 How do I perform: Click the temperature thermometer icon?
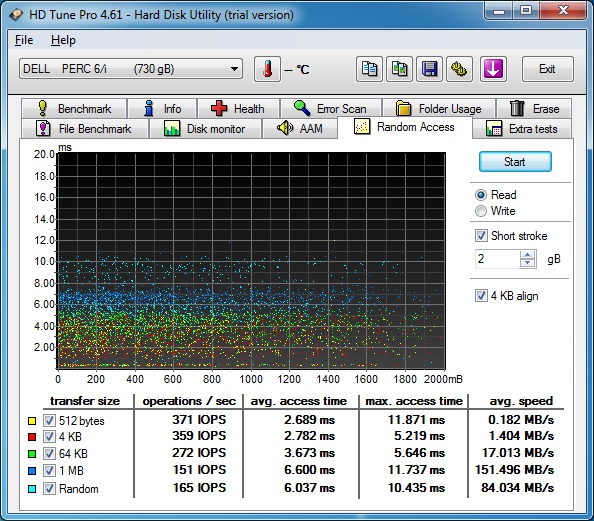267,69
